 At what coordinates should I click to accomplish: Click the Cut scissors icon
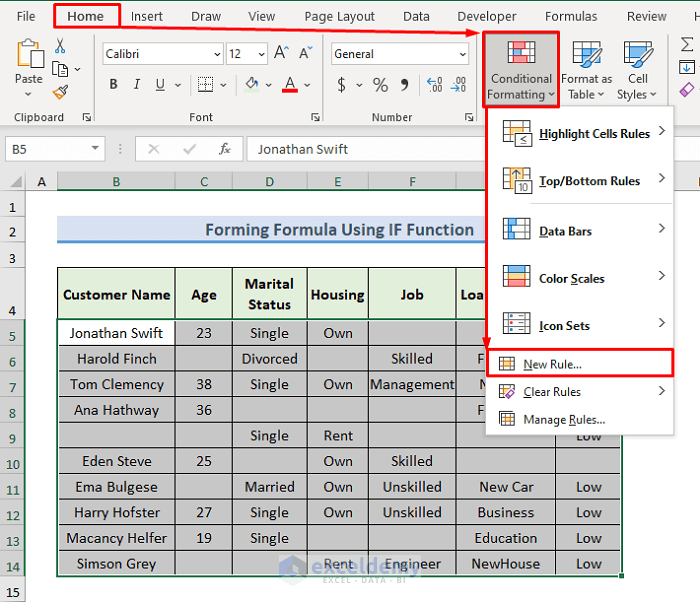60,46
